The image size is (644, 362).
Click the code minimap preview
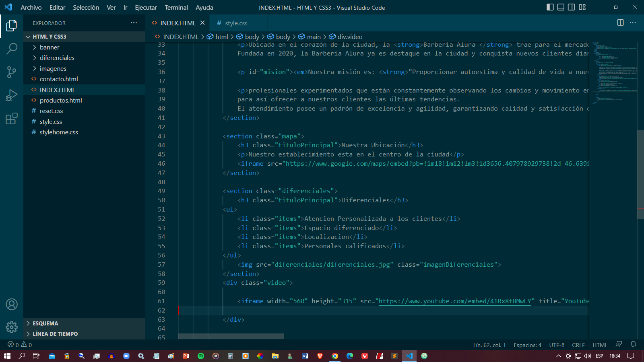(x=613, y=72)
